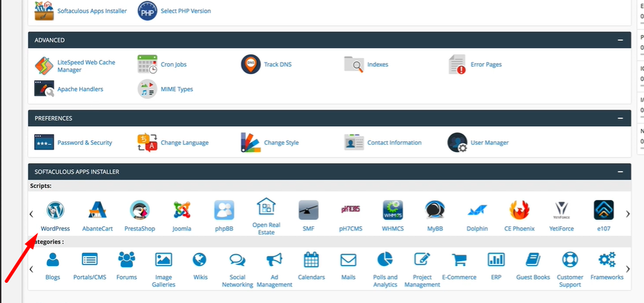Open the User Manager icon
The height and width of the screenshot is (303, 644).
pos(457,143)
